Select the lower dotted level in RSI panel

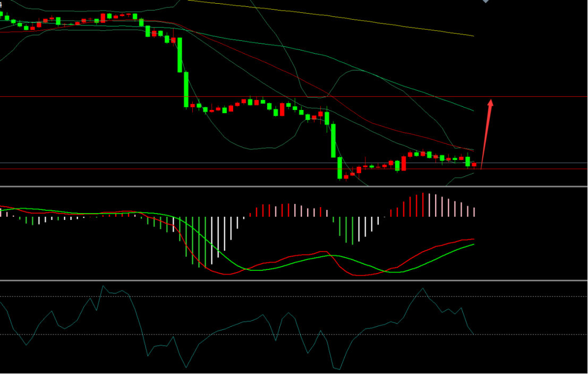click(294, 335)
